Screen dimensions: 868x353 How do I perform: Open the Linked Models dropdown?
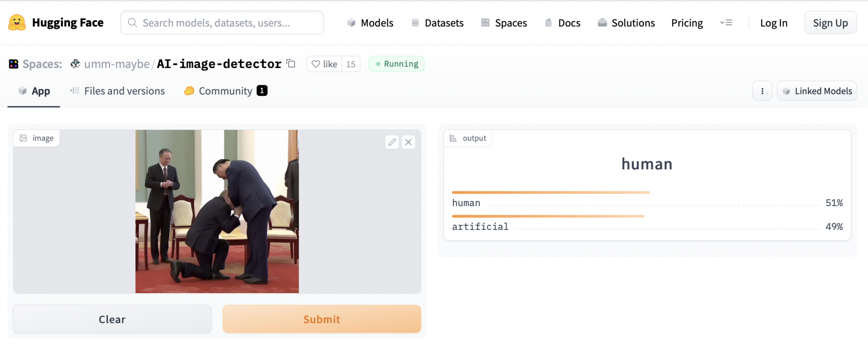pyautogui.click(x=817, y=91)
